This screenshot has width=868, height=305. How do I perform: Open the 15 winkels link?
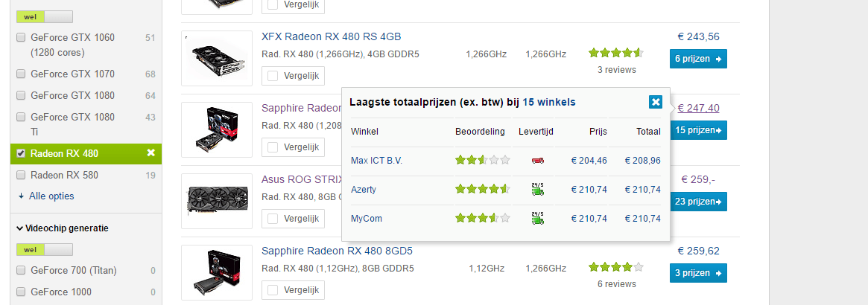pos(548,102)
